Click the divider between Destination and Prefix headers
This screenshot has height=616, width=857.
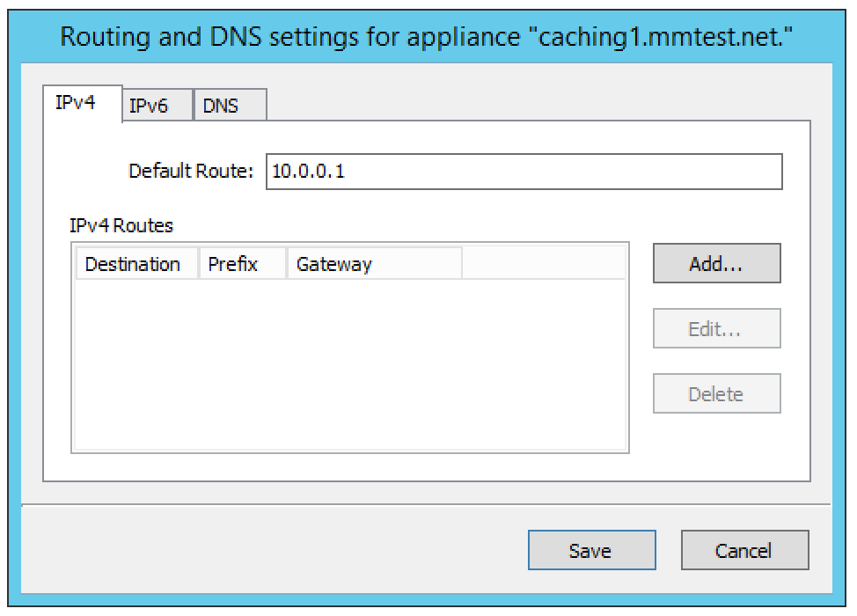[198, 264]
